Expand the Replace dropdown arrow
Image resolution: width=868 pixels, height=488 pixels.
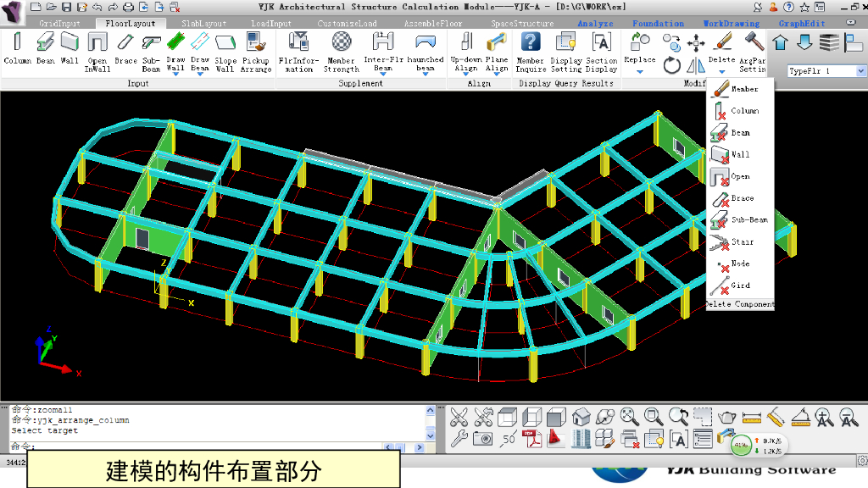pos(640,72)
